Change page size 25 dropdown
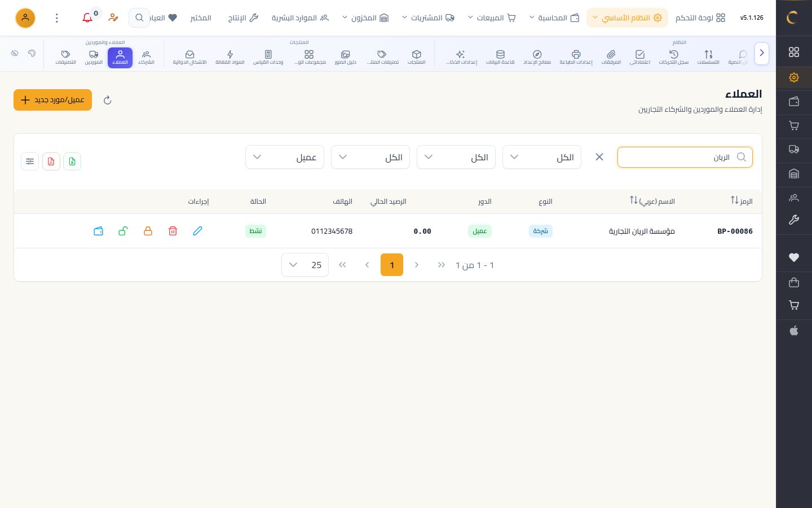The height and width of the screenshot is (508, 812). tap(305, 265)
